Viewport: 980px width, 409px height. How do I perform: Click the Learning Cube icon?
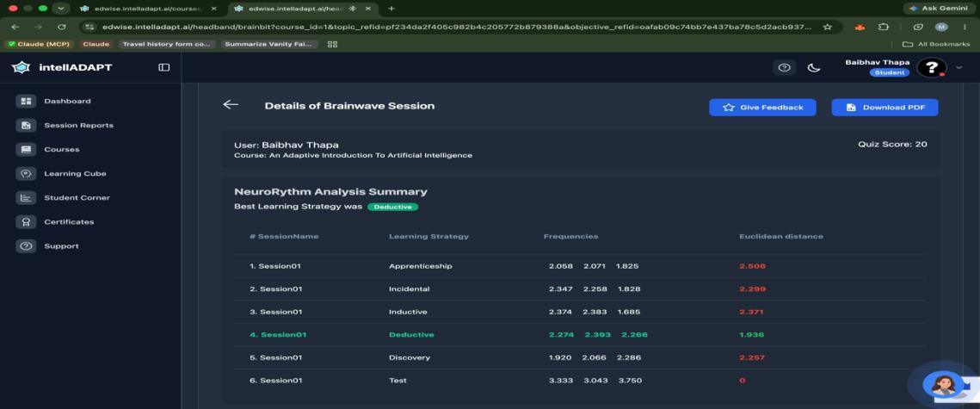(26, 173)
